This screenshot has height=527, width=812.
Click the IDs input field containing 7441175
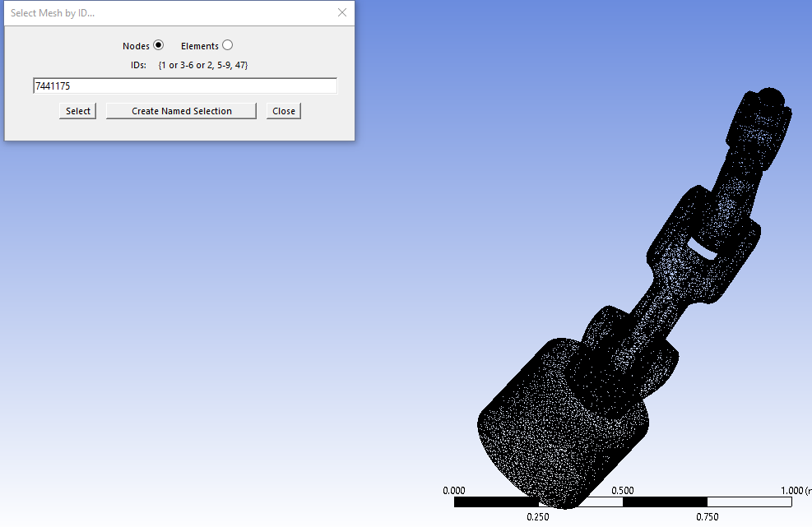(x=185, y=86)
